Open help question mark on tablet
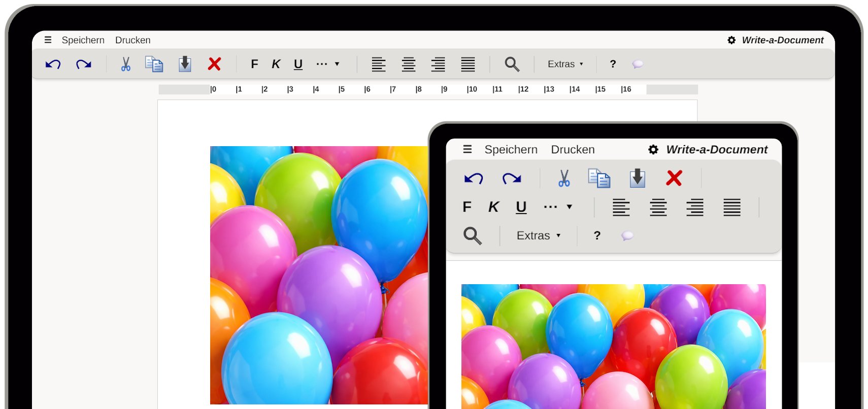 (597, 235)
